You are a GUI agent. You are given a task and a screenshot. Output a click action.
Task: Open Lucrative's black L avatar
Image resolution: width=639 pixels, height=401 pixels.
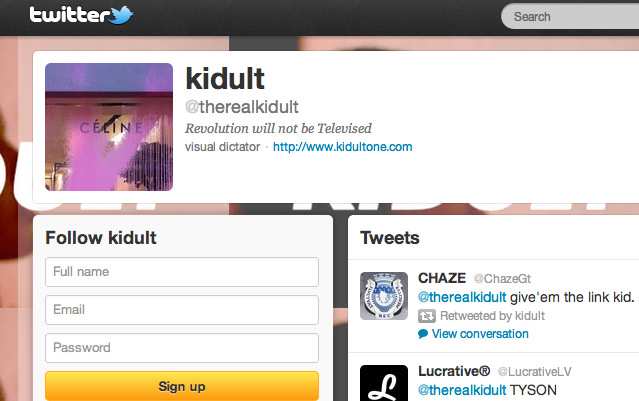point(383,383)
